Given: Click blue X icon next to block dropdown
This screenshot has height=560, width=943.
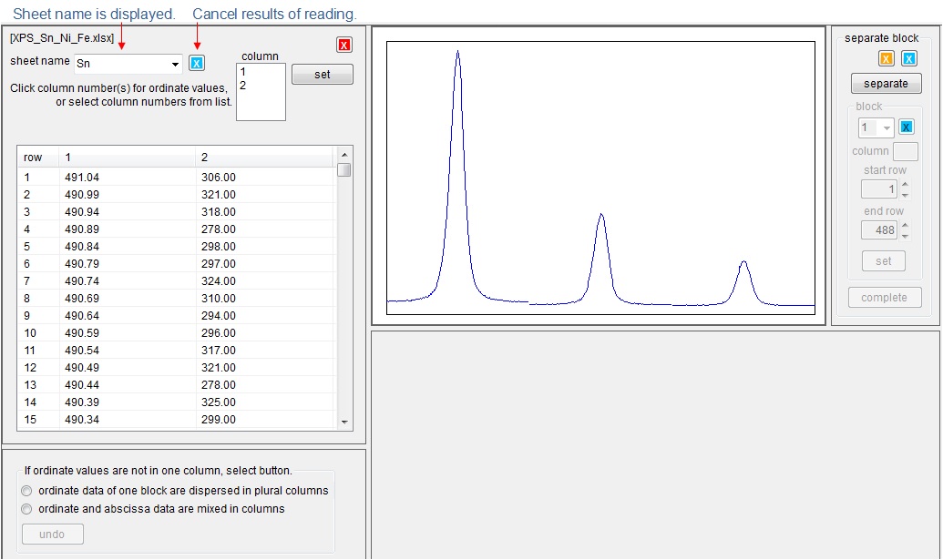Looking at the screenshot, I should (x=907, y=127).
